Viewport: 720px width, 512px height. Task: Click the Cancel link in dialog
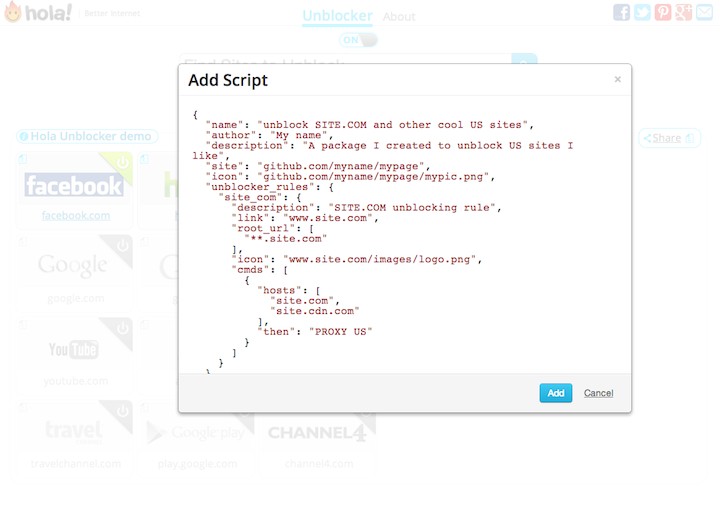click(x=598, y=393)
